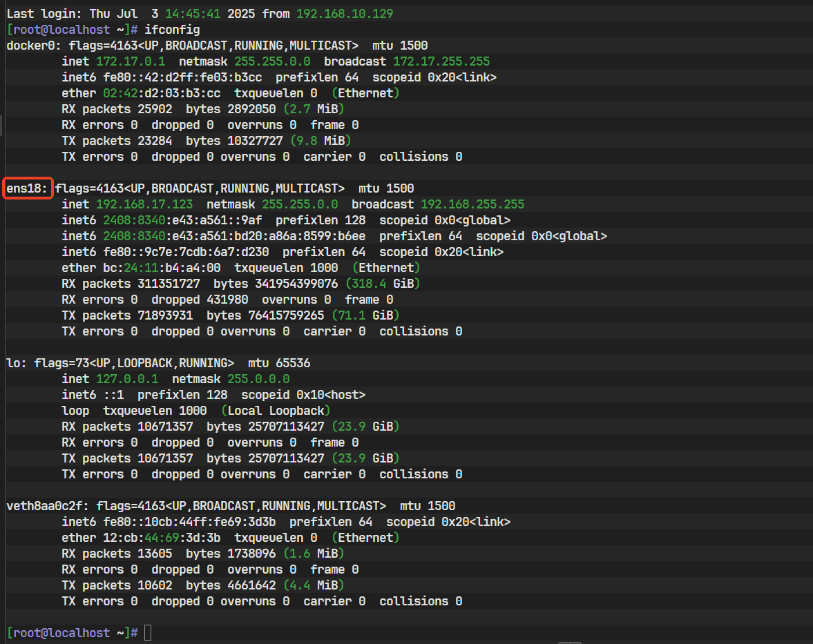
Task: Click ens18 RX bytes value 341954399076
Action: [x=296, y=284]
